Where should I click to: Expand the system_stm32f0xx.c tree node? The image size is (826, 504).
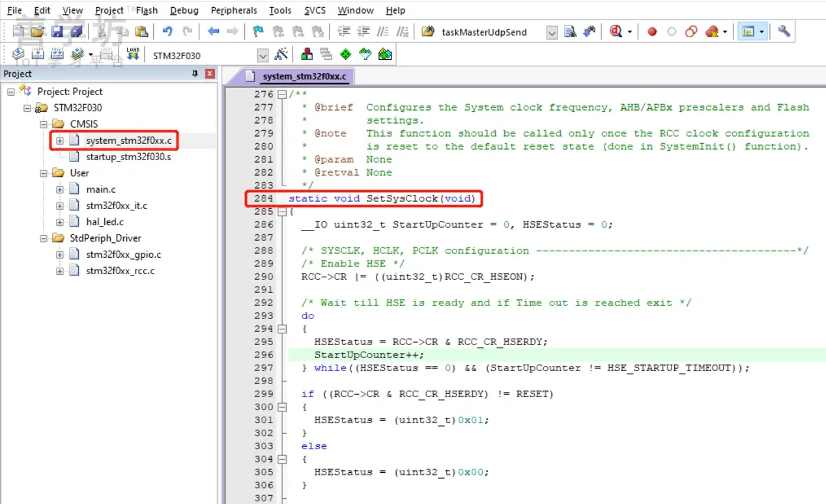pos(59,140)
